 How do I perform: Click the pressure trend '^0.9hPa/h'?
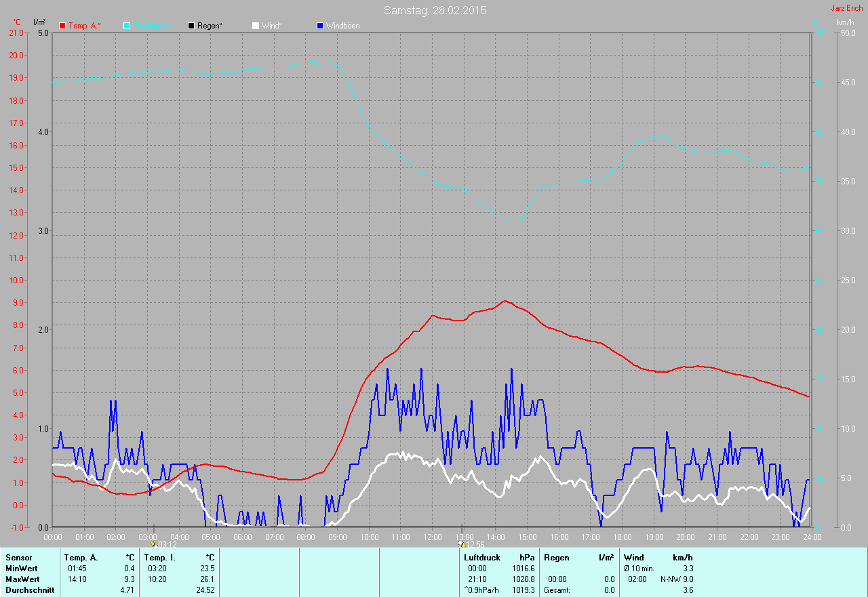[481, 590]
